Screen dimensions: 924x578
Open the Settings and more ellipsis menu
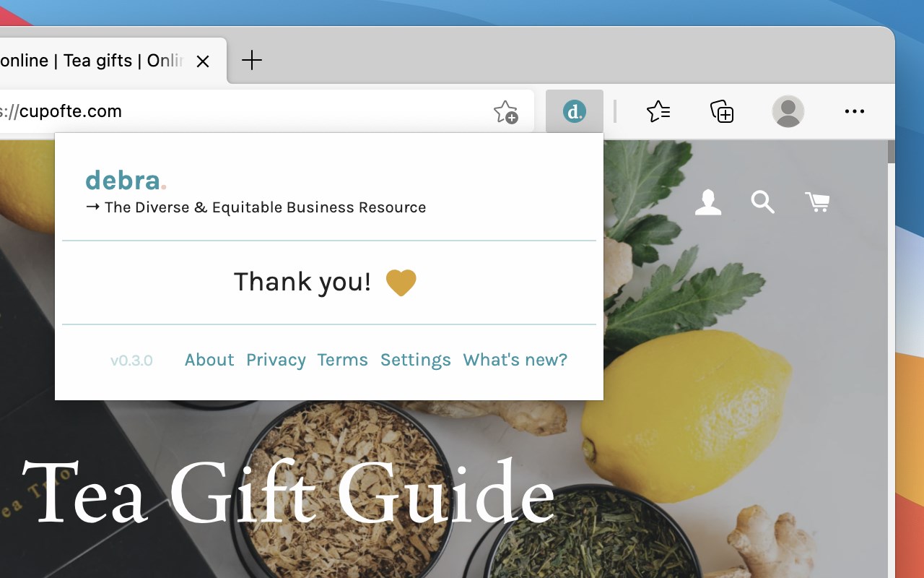[x=854, y=111]
